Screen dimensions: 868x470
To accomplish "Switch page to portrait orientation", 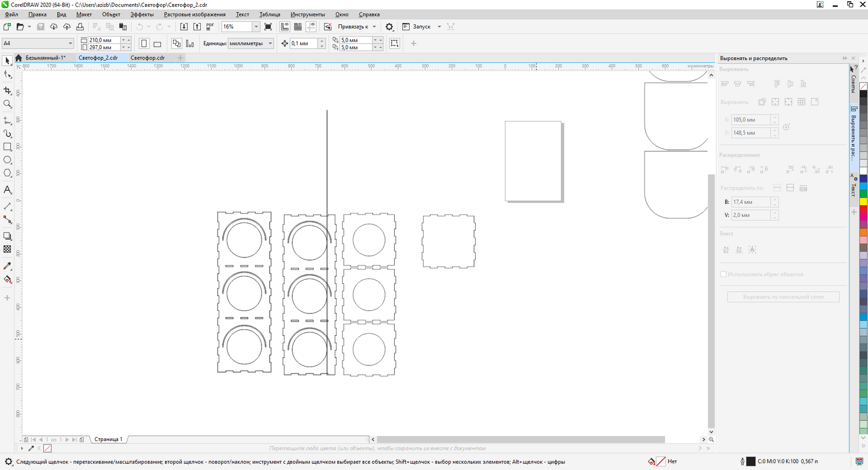I will pyautogui.click(x=144, y=43).
